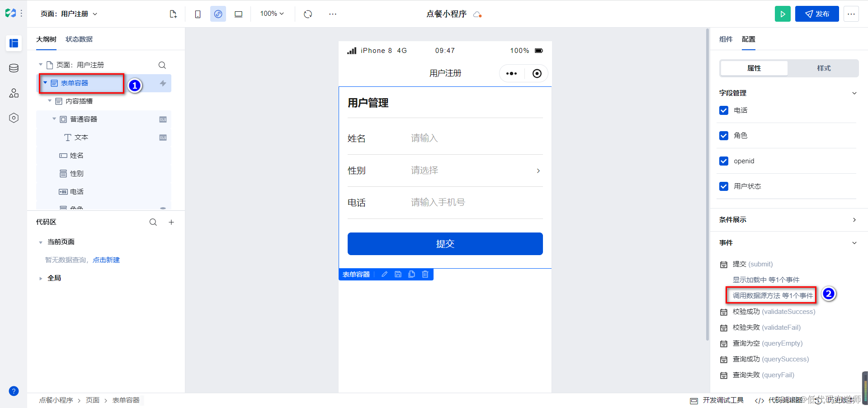
Task: Collapse the 页面: 用户注册 tree node
Action: pyautogui.click(x=41, y=65)
